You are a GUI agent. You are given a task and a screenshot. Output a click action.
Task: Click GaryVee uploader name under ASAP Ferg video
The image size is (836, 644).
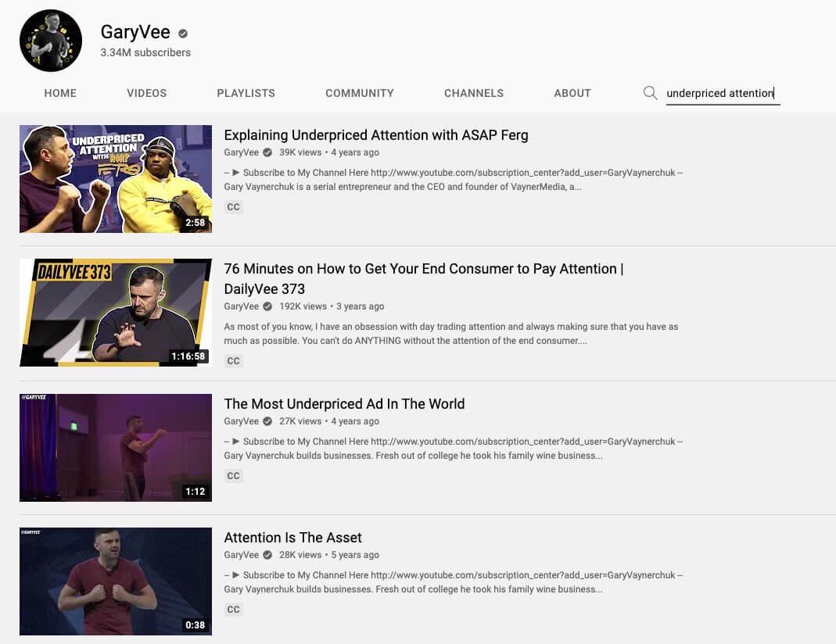[x=241, y=152]
